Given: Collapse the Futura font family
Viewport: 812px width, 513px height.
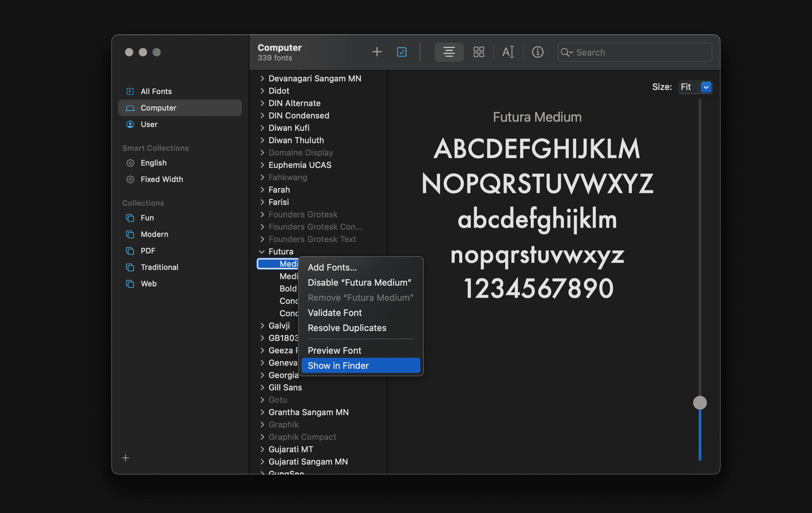Looking at the screenshot, I should [262, 251].
